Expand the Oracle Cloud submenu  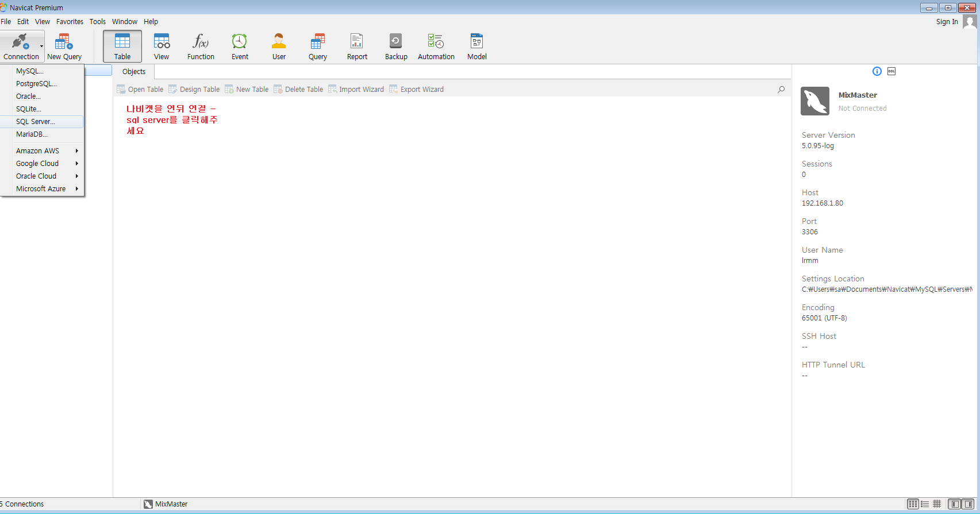click(42, 176)
